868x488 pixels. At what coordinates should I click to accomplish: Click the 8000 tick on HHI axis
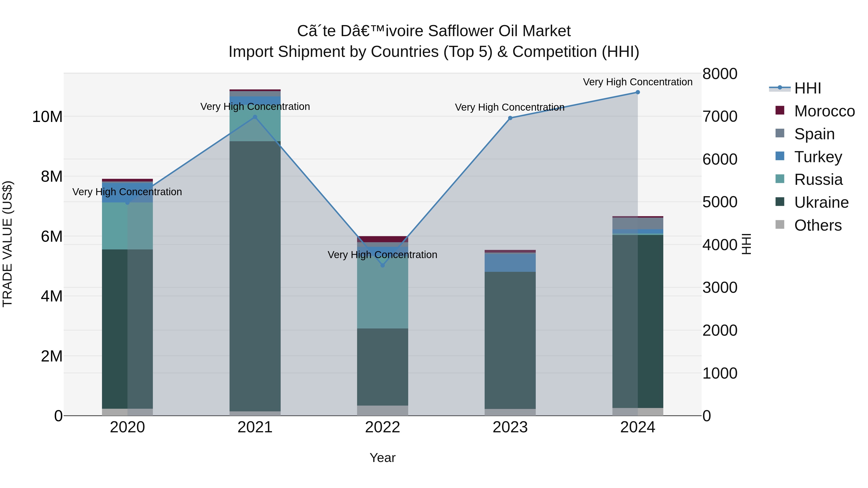click(720, 74)
